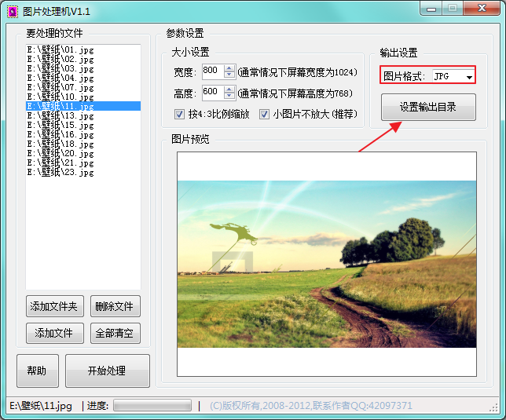Screen dimensions: 506x420
Task: Click the window resize grip
Action: (493, 408)
